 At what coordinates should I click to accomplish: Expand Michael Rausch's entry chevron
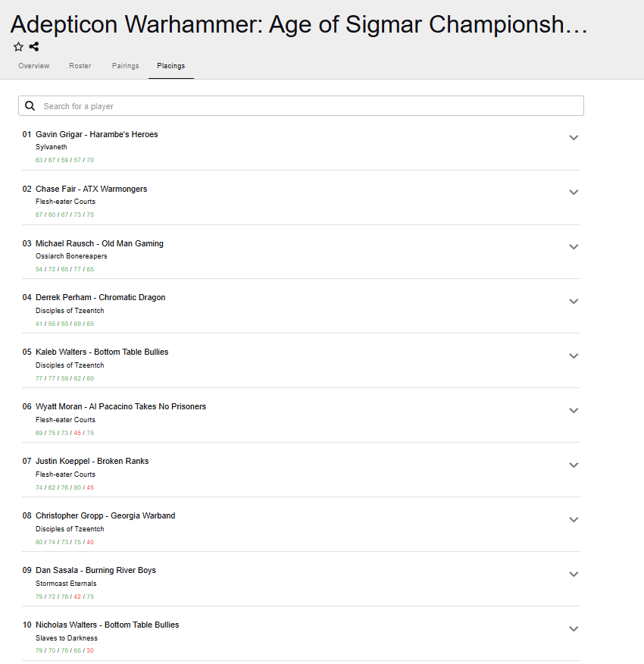click(x=574, y=247)
